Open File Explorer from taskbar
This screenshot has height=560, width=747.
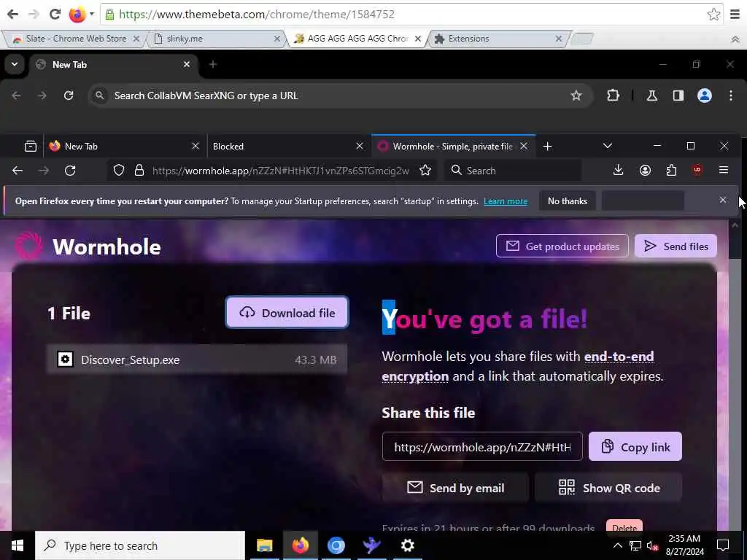tap(264, 545)
